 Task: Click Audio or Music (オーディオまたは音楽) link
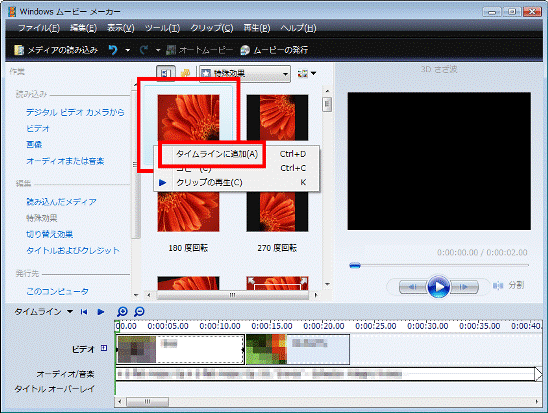(65, 161)
